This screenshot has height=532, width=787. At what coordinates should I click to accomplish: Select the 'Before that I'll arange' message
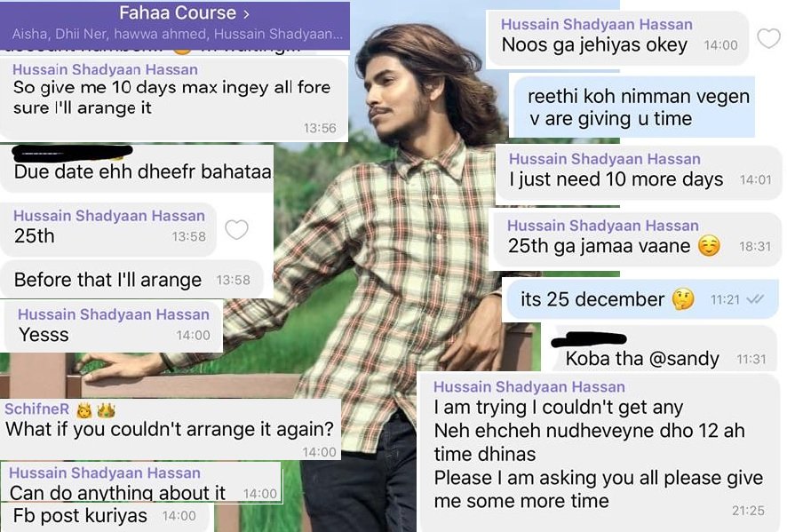pyautogui.click(x=132, y=280)
